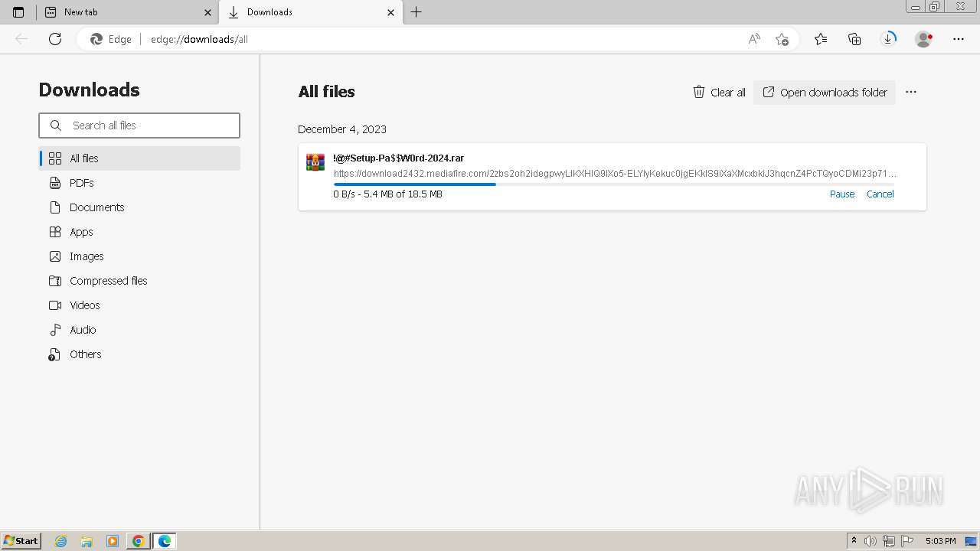Image resolution: width=980 pixels, height=551 pixels.
Task: Click the network tray icon
Action: pos(889,541)
